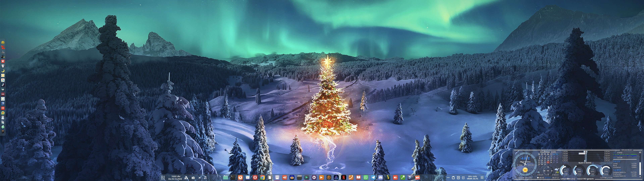Viewport: 644px width, 181px height.
Task: Open the music note sound applet
Action: [205, 178]
